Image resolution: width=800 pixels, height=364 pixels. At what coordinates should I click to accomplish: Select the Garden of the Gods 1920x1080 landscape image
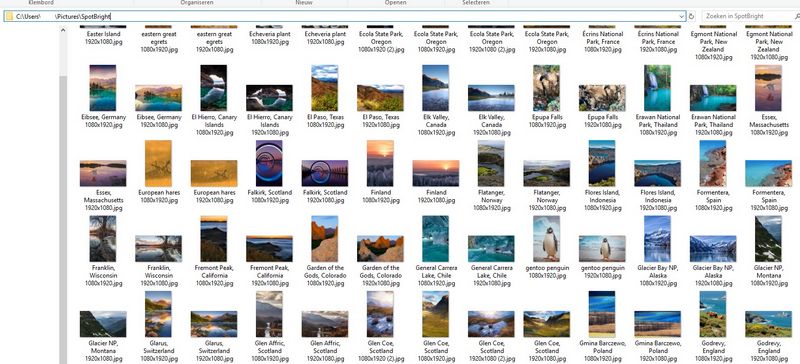(380, 249)
